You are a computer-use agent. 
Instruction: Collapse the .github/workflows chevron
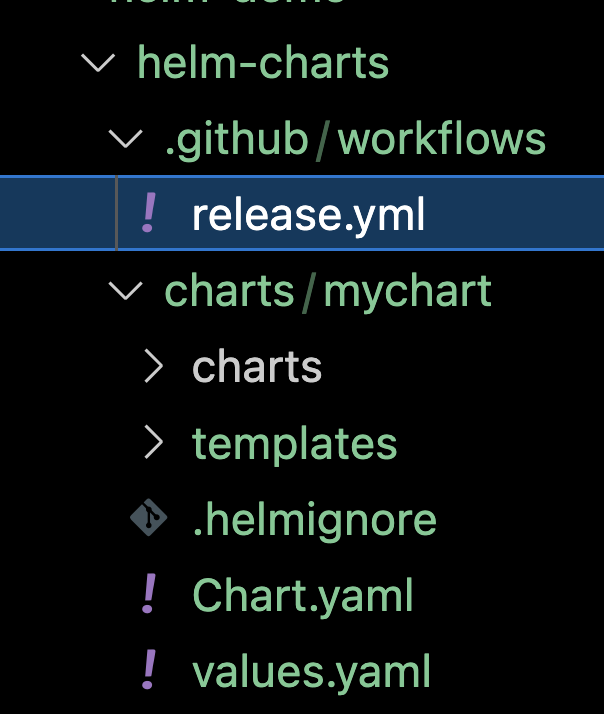click(x=125, y=140)
